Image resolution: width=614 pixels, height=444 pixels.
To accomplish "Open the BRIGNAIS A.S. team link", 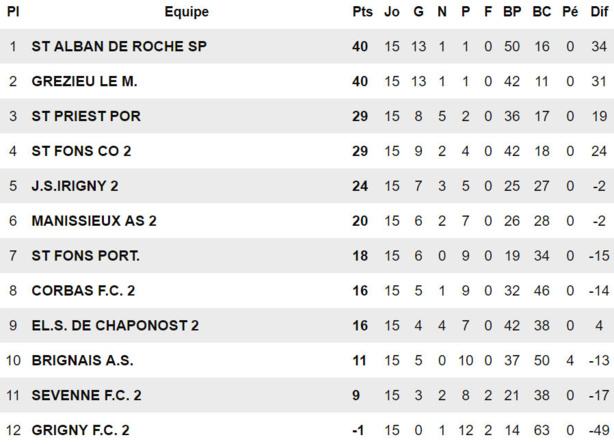I will 82,360.
